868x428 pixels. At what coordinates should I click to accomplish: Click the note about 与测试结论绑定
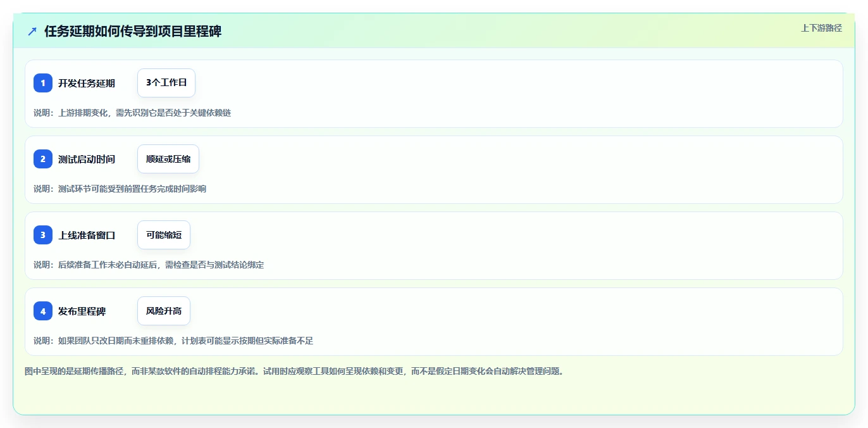coord(149,265)
